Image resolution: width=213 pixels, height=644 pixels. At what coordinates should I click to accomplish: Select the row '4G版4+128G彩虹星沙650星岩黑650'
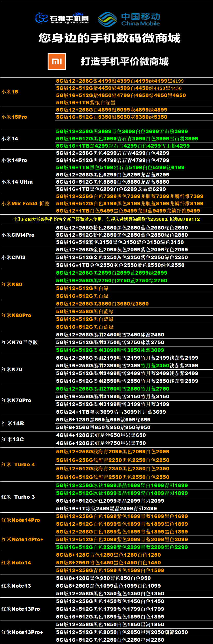click(x=134, y=435)
